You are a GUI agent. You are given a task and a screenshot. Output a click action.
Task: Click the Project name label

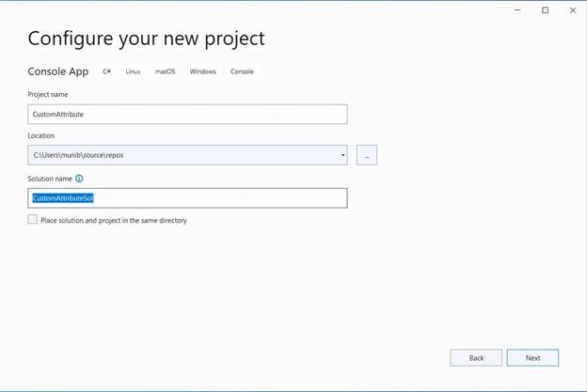click(48, 94)
